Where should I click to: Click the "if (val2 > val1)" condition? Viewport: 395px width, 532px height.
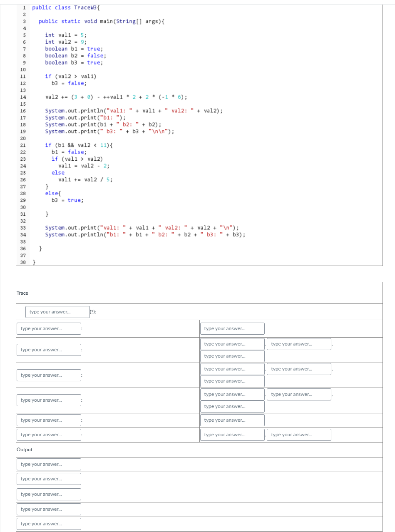(71, 76)
